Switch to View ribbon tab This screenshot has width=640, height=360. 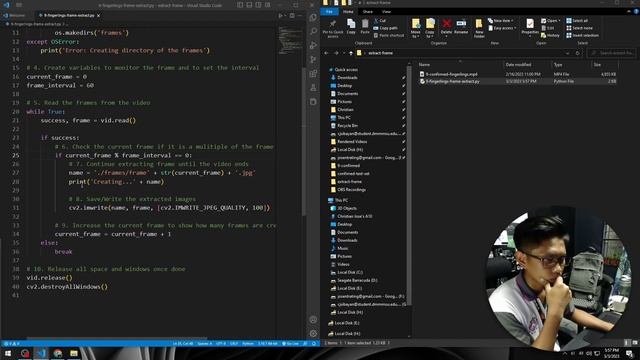point(386,12)
